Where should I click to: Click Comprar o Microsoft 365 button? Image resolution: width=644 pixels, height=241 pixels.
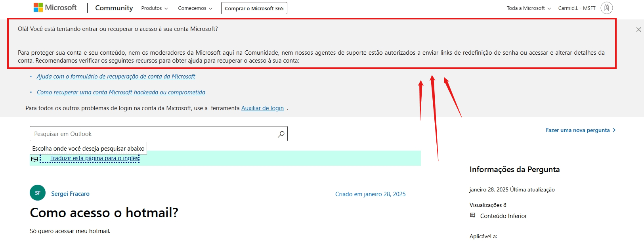pyautogui.click(x=254, y=8)
